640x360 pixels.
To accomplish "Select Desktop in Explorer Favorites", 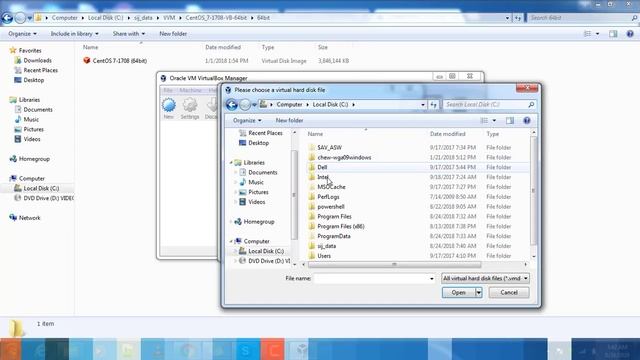I will pos(29,80).
